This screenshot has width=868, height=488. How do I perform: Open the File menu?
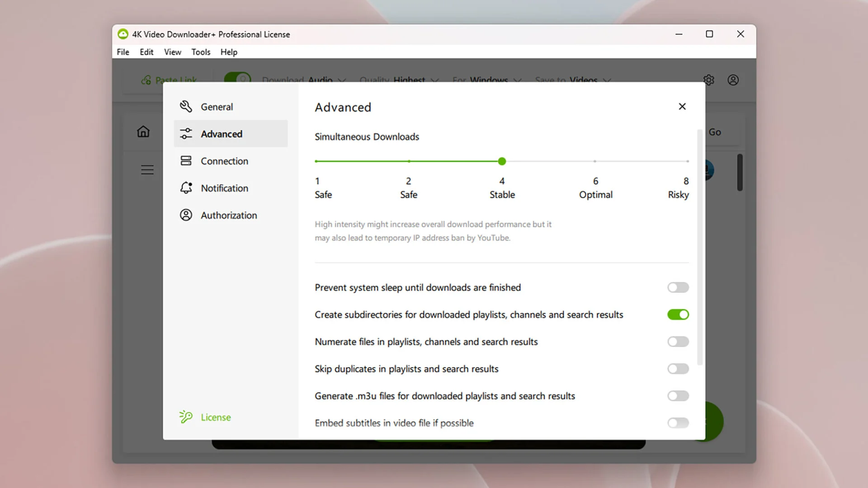pos(123,52)
